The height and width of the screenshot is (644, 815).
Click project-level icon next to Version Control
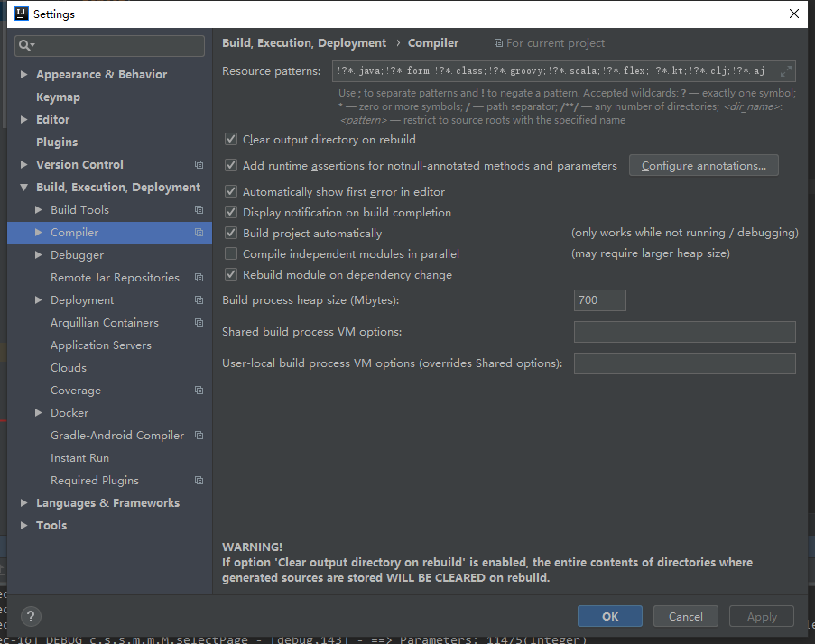pyautogui.click(x=199, y=165)
